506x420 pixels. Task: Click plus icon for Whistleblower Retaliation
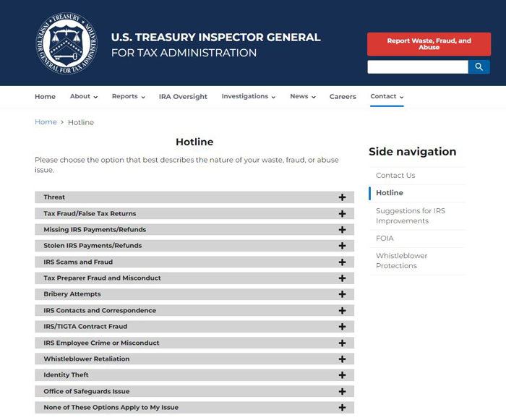click(342, 359)
